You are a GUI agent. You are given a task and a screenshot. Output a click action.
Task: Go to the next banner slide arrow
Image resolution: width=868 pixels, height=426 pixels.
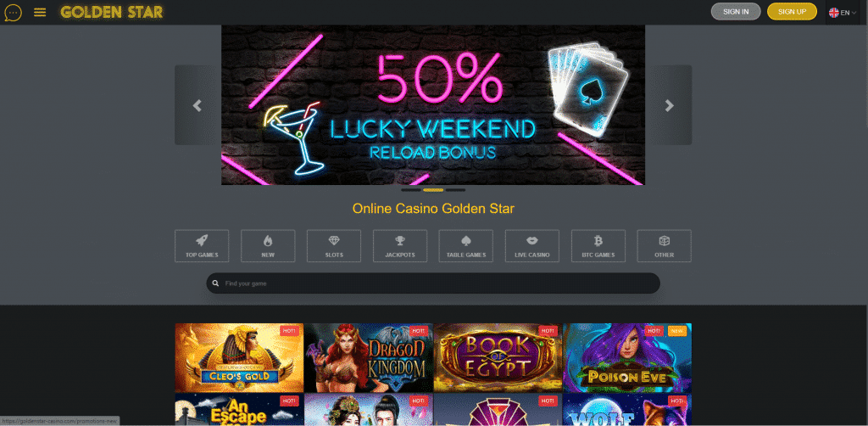click(670, 105)
